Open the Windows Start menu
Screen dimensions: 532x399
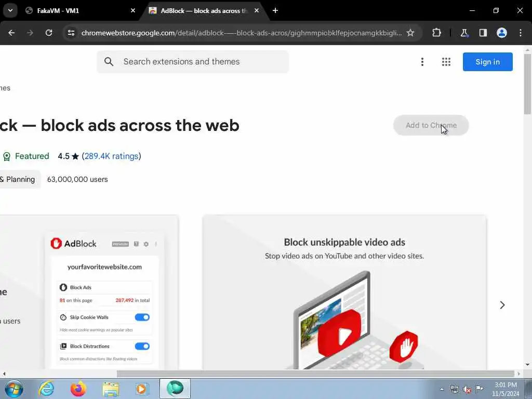14,389
